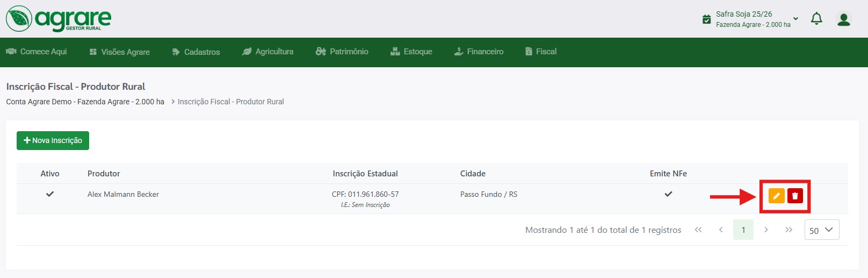
Task: Expand the Cadastros menu
Action: [196, 52]
